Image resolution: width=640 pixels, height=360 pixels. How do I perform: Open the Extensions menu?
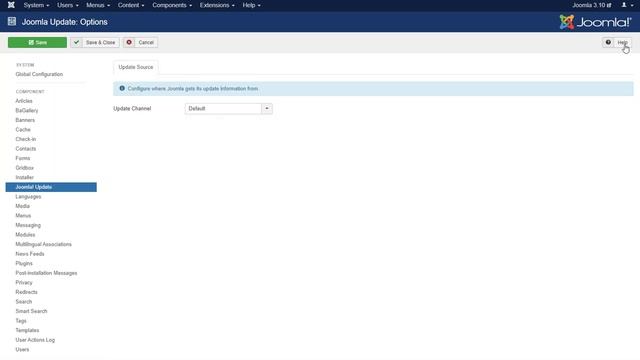tap(217, 5)
